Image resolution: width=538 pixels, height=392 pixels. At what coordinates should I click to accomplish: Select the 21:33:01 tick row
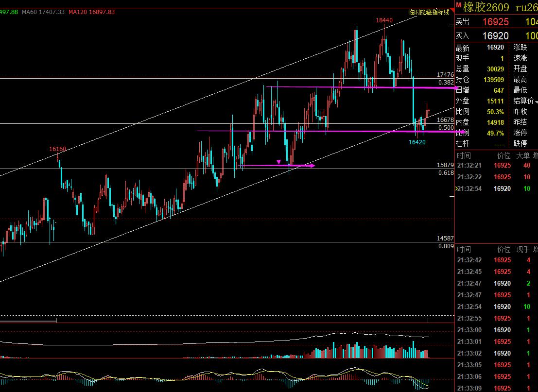pyautogui.click(x=497, y=341)
